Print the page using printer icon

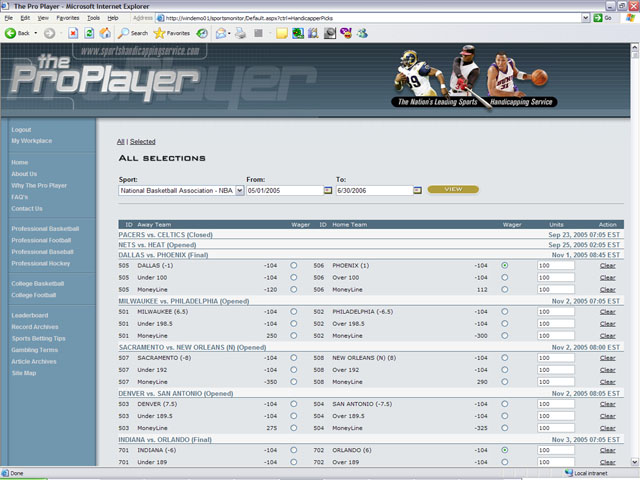tap(240, 33)
